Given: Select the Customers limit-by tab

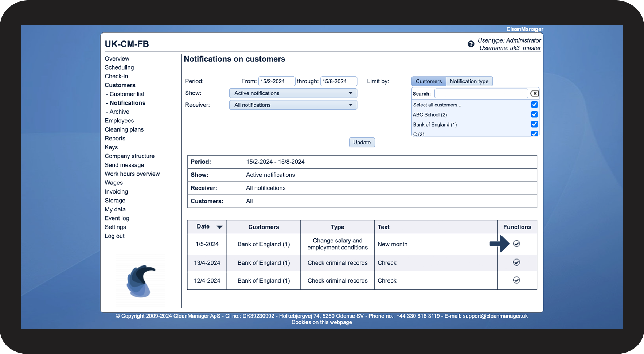Looking at the screenshot, I should pos(429,81).
